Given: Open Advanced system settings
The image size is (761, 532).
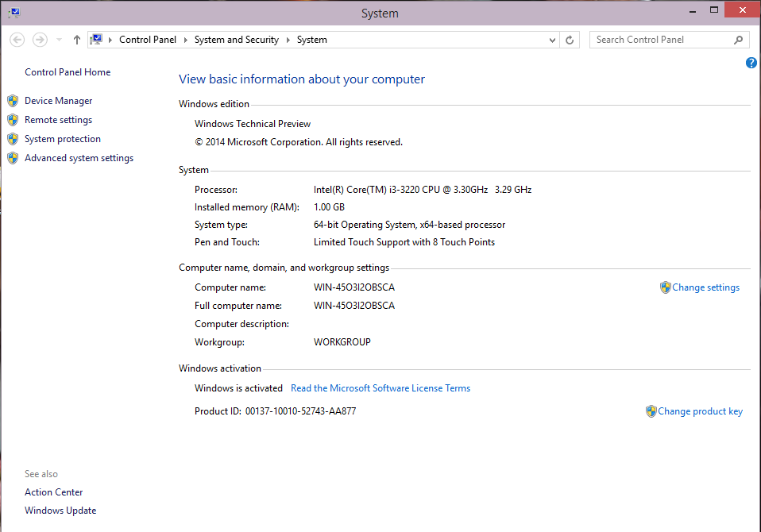Looking at the screenshot, I should [79, 158].
